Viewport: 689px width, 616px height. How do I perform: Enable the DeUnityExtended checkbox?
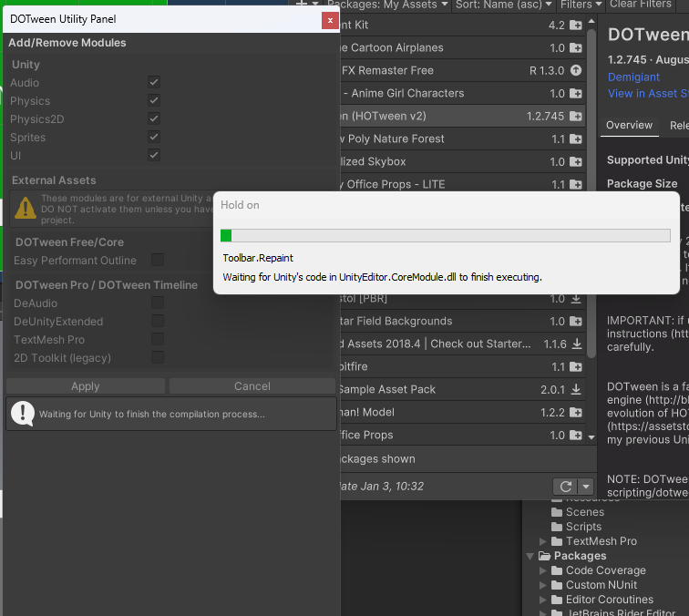click(158, 321)
